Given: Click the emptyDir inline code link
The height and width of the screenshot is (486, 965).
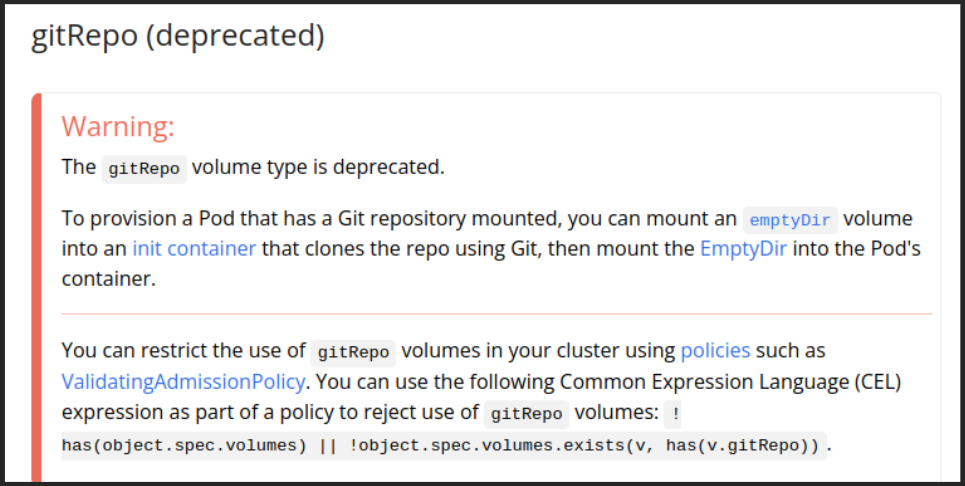Looking at the screenshot, I should click(x=790, y=220).
